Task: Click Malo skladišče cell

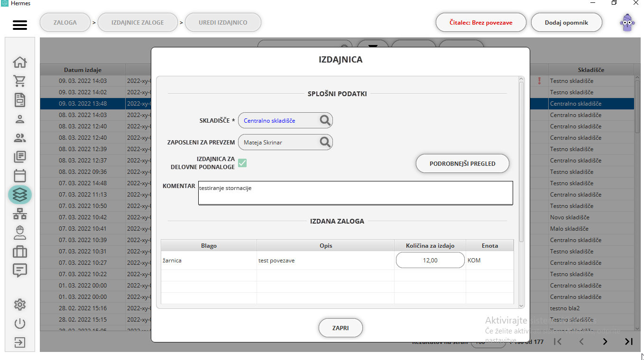Action: coord(591,229)
